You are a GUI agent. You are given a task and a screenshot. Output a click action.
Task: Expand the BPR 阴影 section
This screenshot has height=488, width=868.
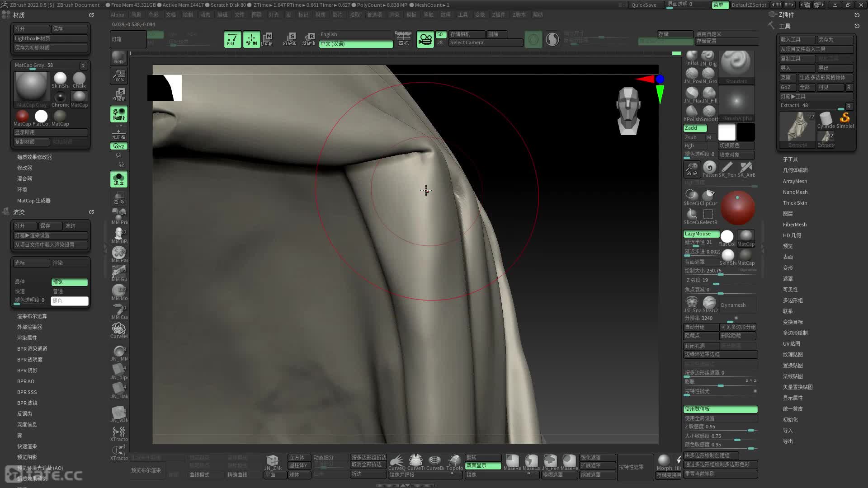coord(27,371)
